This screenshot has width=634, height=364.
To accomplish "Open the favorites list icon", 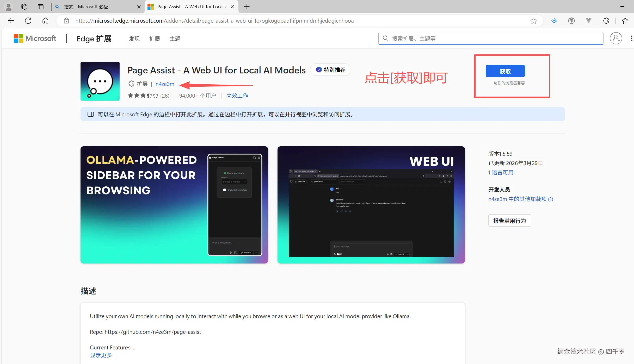I will click(x=625, y=21).
